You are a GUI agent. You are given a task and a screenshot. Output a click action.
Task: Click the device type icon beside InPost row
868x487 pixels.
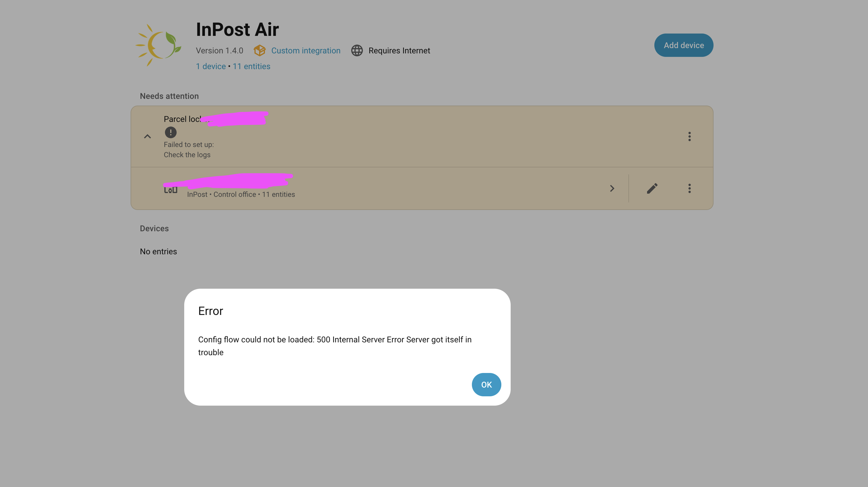point(171,190)
